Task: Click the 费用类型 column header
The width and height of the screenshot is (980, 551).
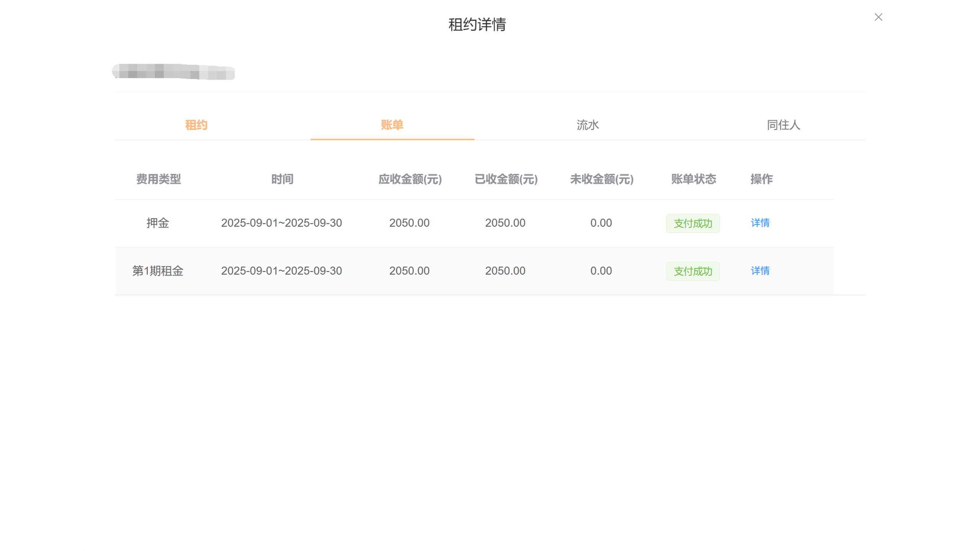Action: point(158,179)
